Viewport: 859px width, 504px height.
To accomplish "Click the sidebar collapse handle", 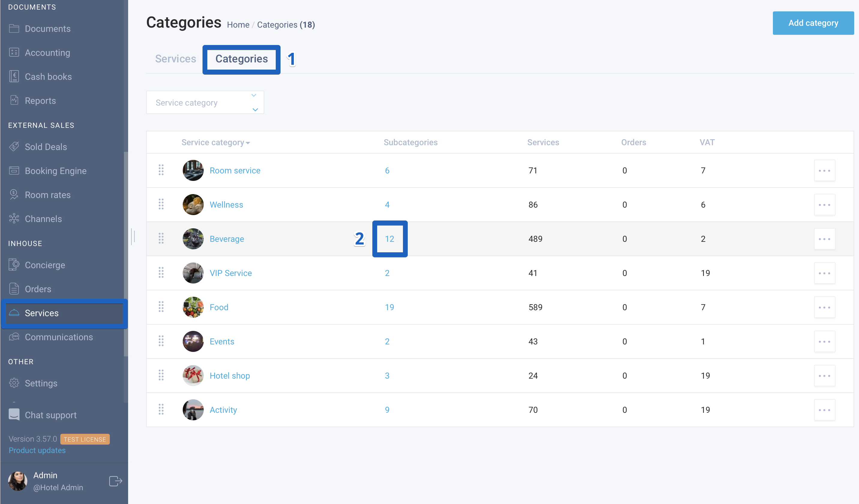I will pos(133,236).
